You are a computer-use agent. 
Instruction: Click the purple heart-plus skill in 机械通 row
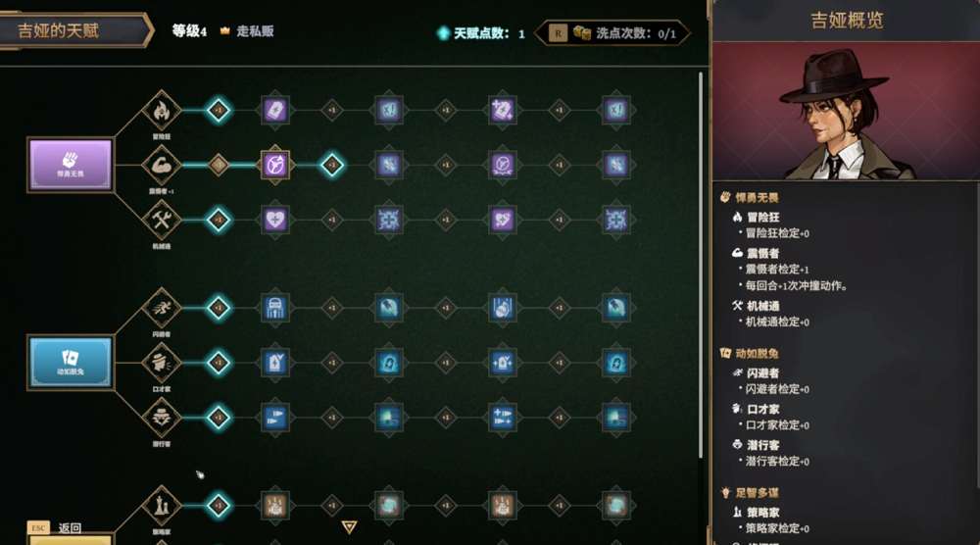[275, 220]
